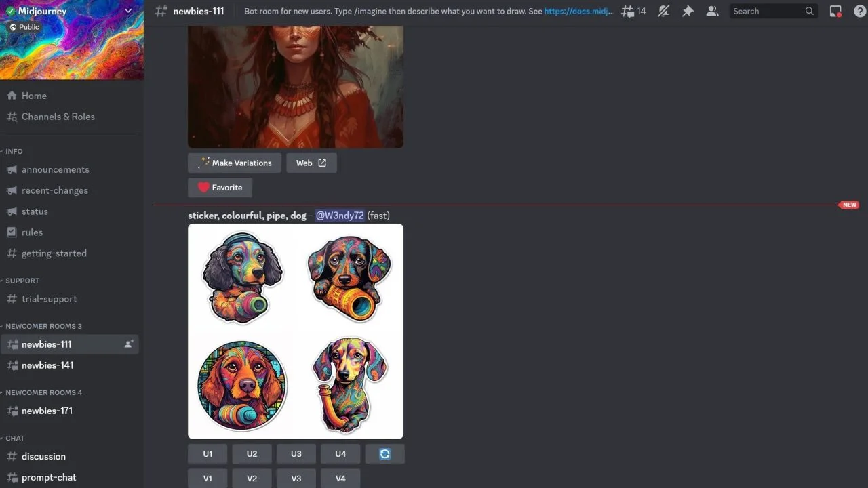Open the generated dog stickers image
This screenshot has height=488, width=868.
295,331
